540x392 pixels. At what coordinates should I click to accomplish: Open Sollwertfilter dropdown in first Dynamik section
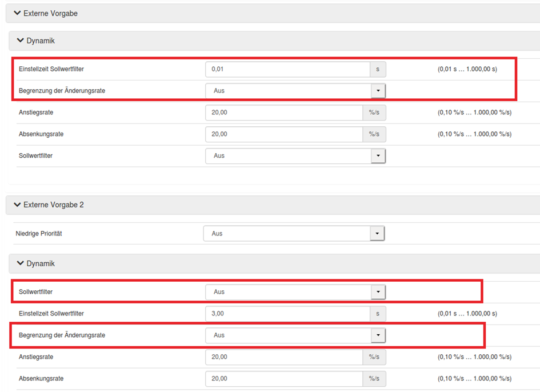point(295,156)
